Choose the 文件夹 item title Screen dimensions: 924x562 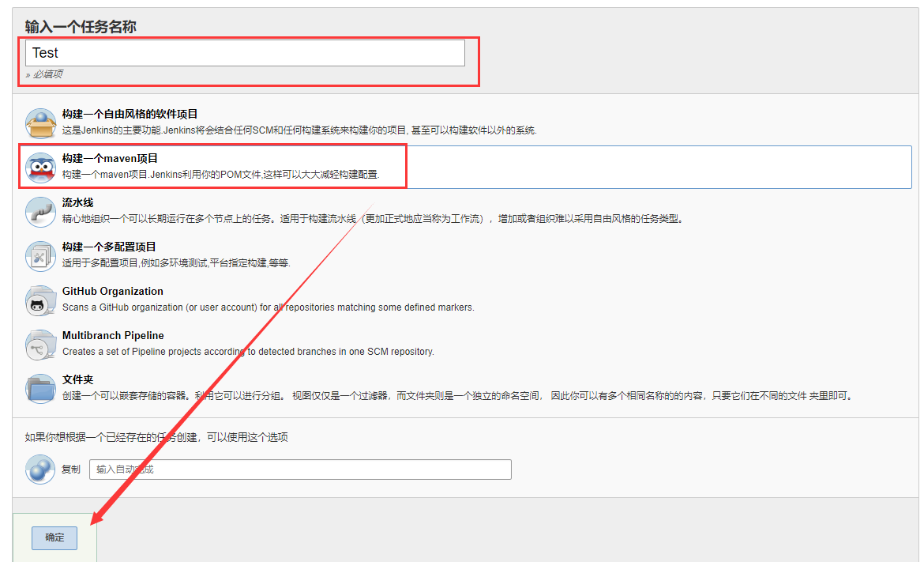(x=77, y=379)
